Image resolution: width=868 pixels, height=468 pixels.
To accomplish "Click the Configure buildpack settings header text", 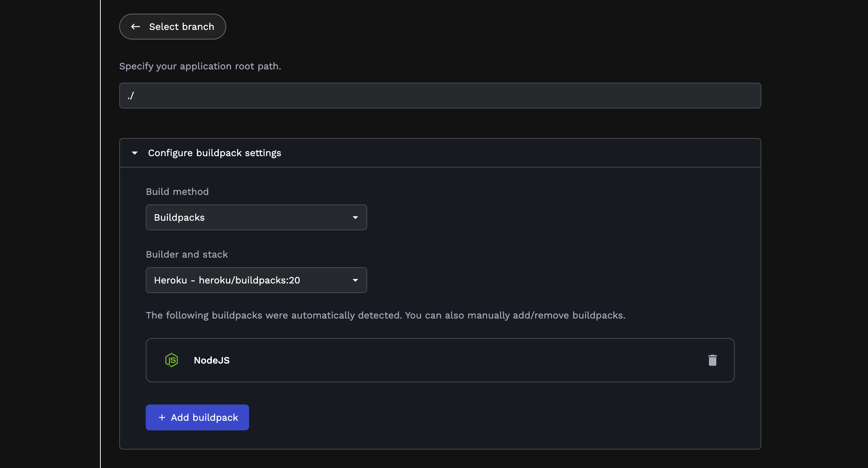I will coord(214,153).
